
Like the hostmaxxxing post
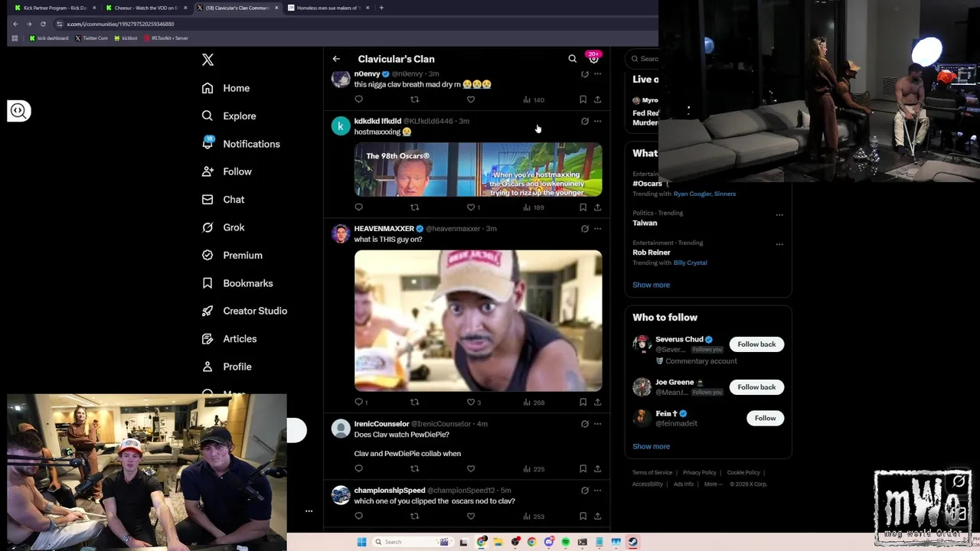(x=472, y=207)
